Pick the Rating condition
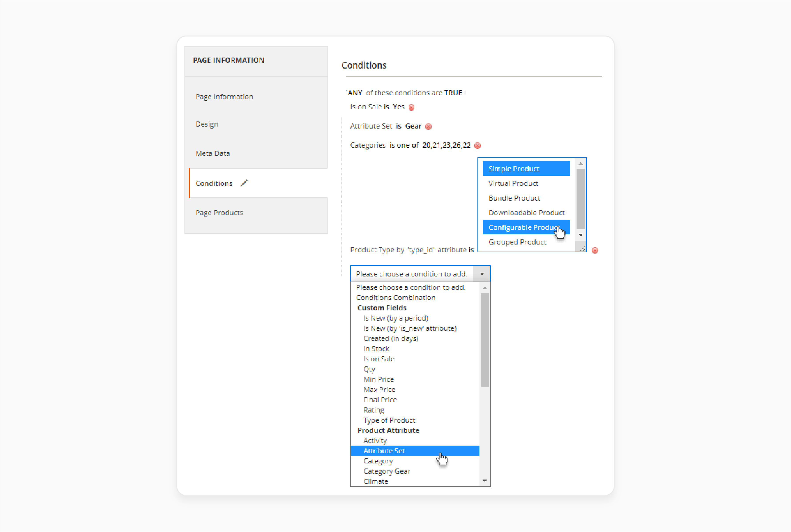Screen dimensions: 791x532 (x=415, y=410)
